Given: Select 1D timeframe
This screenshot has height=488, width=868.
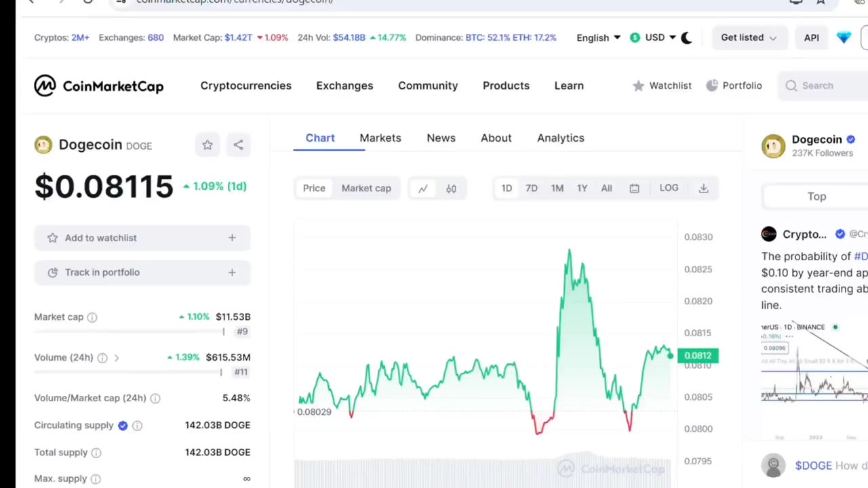Looking at the screenshot, I should click(x=507, y=188).
